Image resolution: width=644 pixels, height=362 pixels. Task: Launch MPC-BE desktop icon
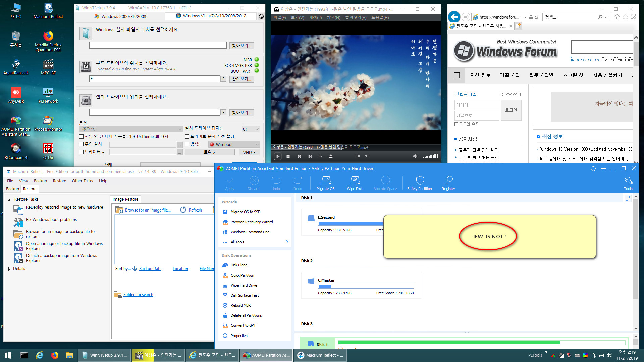click(x=48, y=67)
